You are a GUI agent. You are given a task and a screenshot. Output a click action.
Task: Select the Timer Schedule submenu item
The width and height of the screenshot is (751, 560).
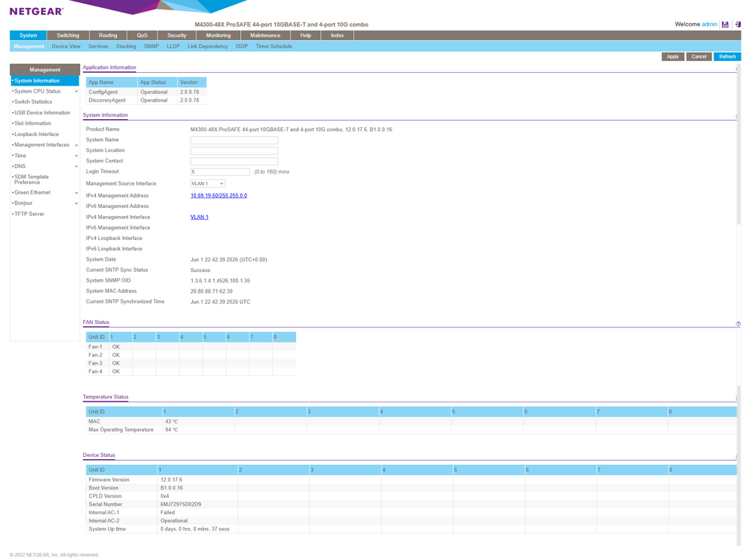click(x=274, y=46)
